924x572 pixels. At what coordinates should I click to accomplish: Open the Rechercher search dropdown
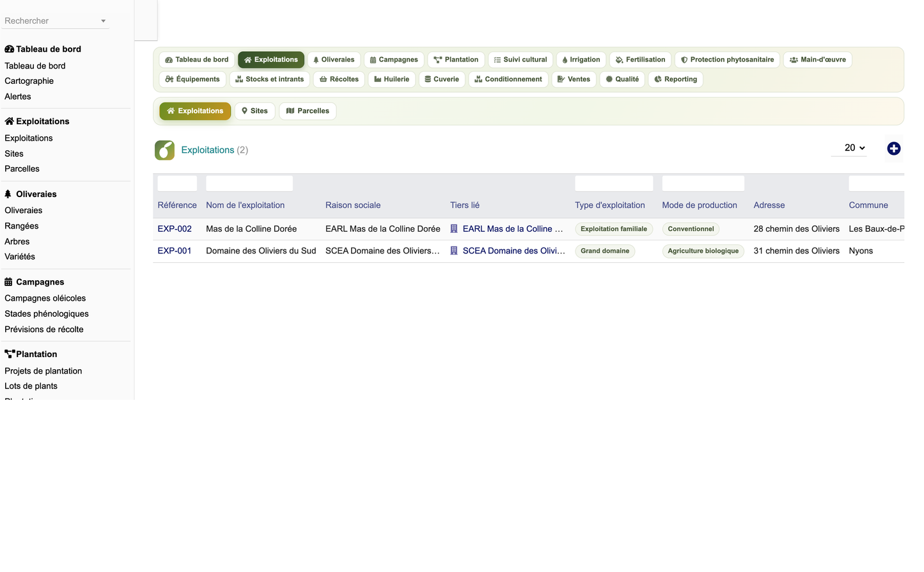[x=56, y=21]
